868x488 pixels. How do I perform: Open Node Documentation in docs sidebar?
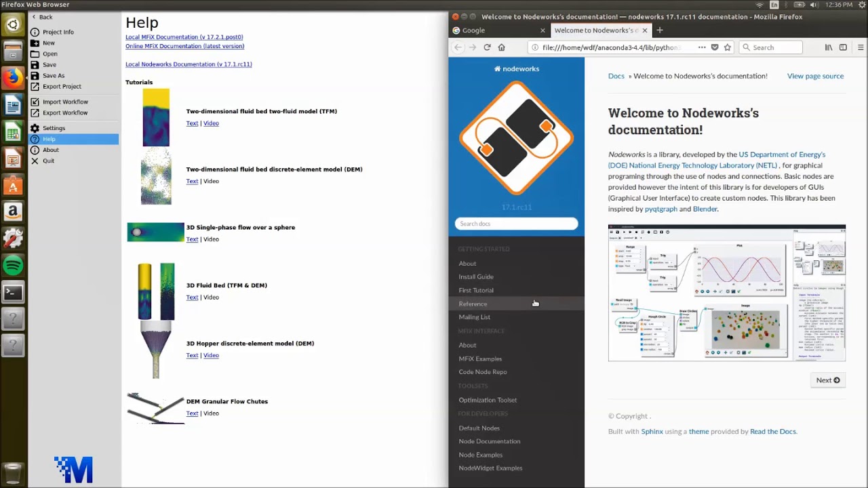(x=490, y=441)
